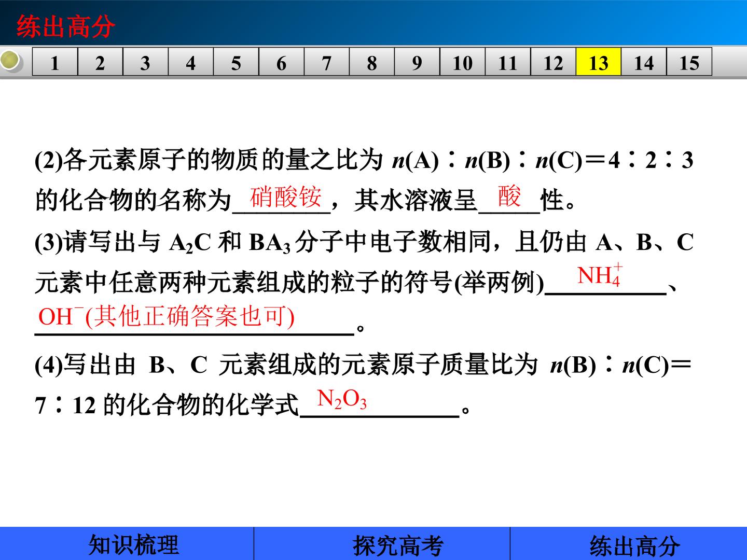Select the highlighted question 13 tab
The width and height of the screenshot is (747, 560).
coord(598,62)
